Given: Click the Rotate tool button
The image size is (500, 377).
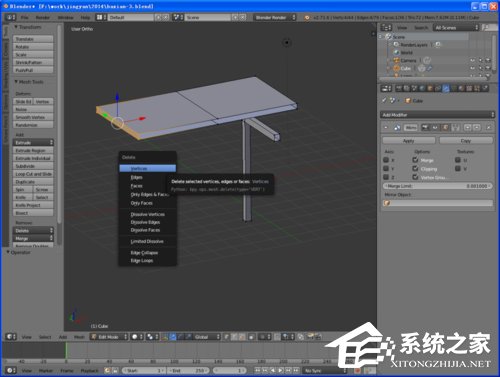Looking at the screenshot, I should 33,47.
